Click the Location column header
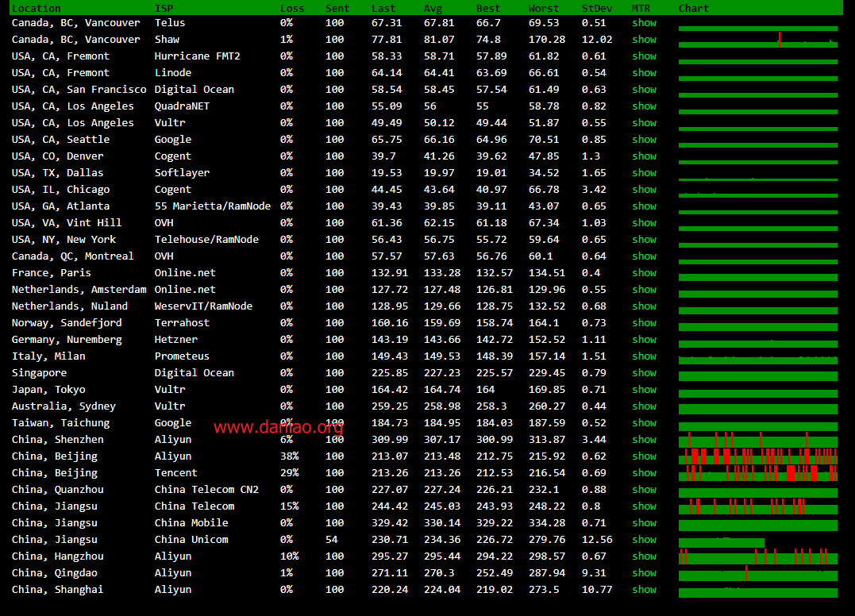Screen dimensions: 855x616 tap(36, 9)
